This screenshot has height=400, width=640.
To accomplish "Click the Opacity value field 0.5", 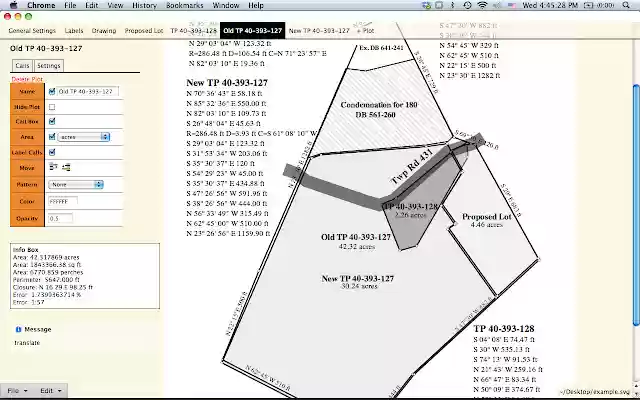I will coord(60,218).
